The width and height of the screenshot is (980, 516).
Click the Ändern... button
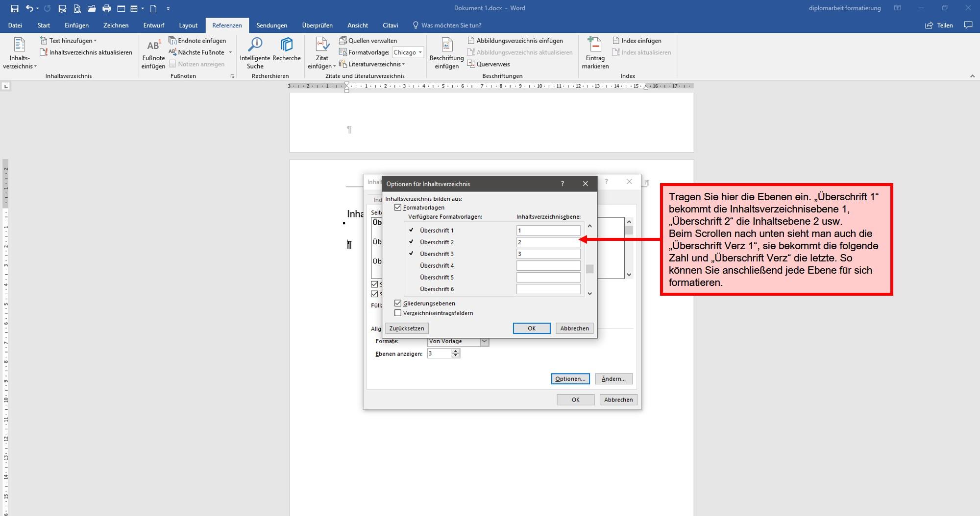pos(613,379)
